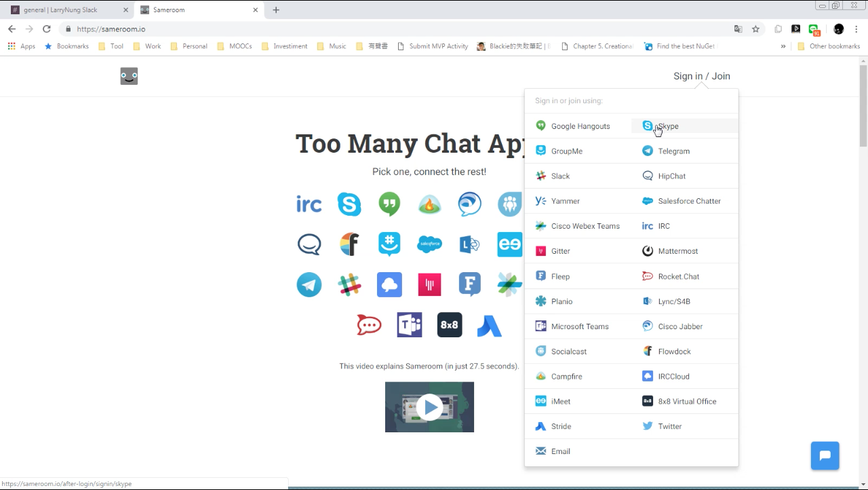Expand the Other bookmarks folder
Screen dimensions: 868x490
(x=829, y=46)
